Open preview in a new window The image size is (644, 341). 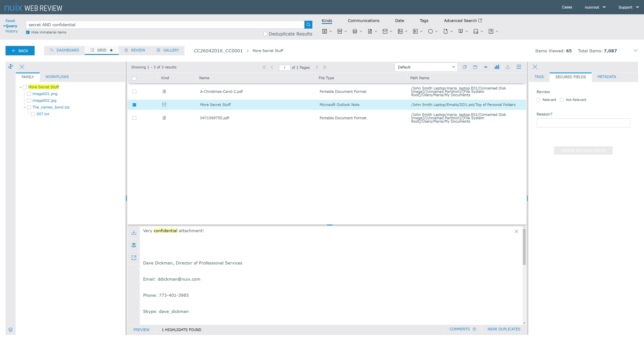(x=134, y=258)
